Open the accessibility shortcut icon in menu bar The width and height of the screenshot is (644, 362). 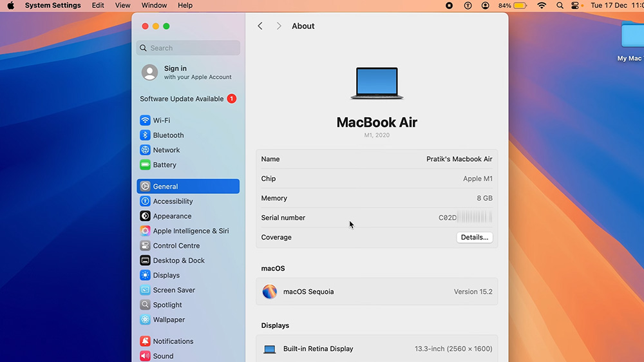tap(468, 5)
